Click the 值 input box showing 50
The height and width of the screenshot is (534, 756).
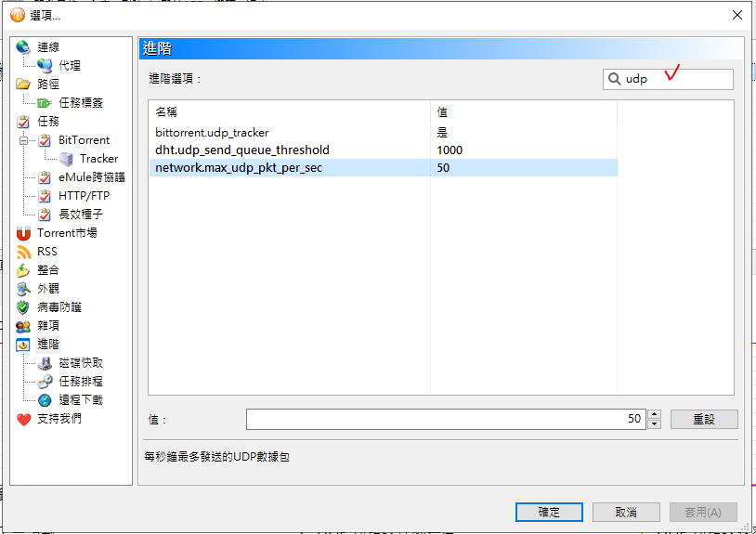coord(446,419)
